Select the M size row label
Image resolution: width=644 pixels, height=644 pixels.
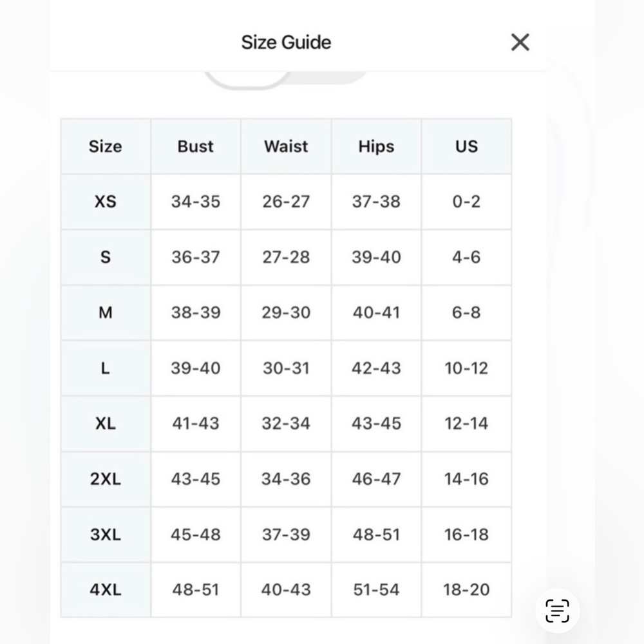(106, 312)
